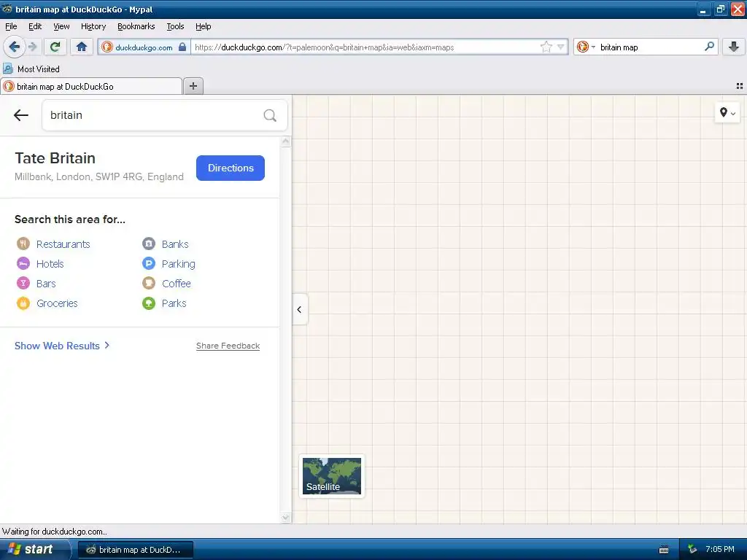The height and width of the screenshot is (560, 747).
Task: Open the File menu
Action: (11, 26)
